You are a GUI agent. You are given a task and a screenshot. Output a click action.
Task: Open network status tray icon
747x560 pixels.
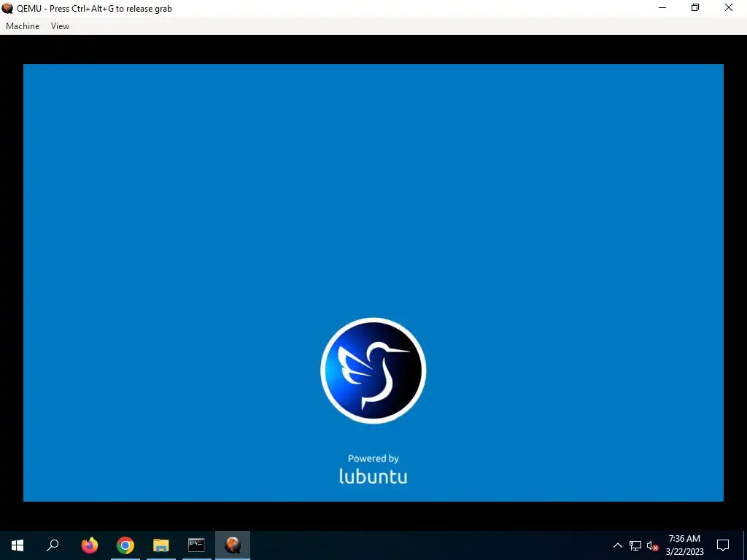pos(635,545)
